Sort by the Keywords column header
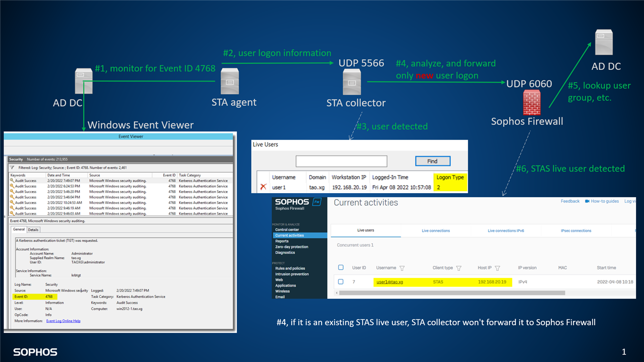The height and width of the screenshot is (362, 644). [x=27, y=175]
